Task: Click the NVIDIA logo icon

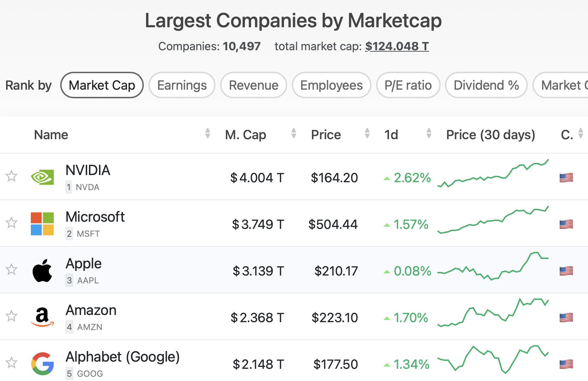Action: tap(42, 177)
